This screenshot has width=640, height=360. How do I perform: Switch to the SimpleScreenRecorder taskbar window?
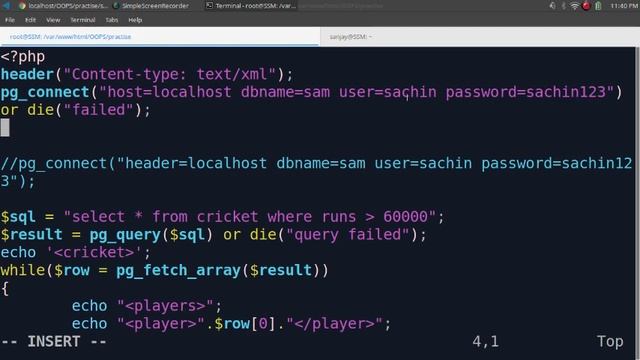click(x=151, y=6)
